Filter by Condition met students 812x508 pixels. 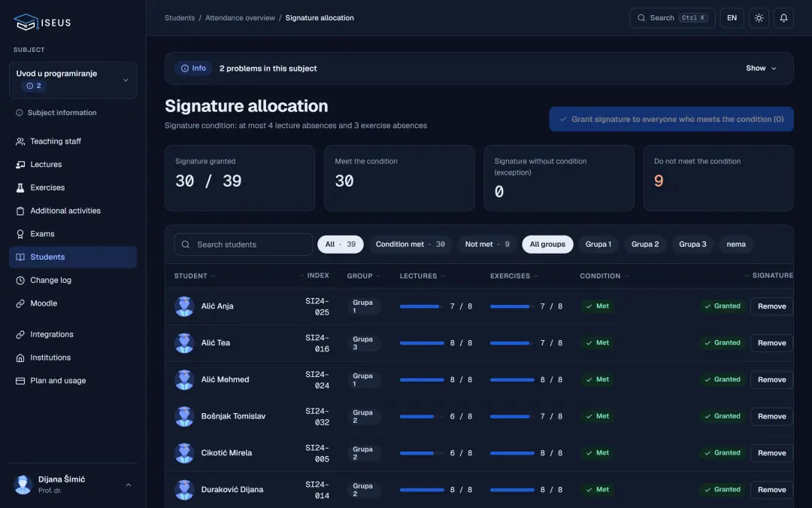[411, 245]
